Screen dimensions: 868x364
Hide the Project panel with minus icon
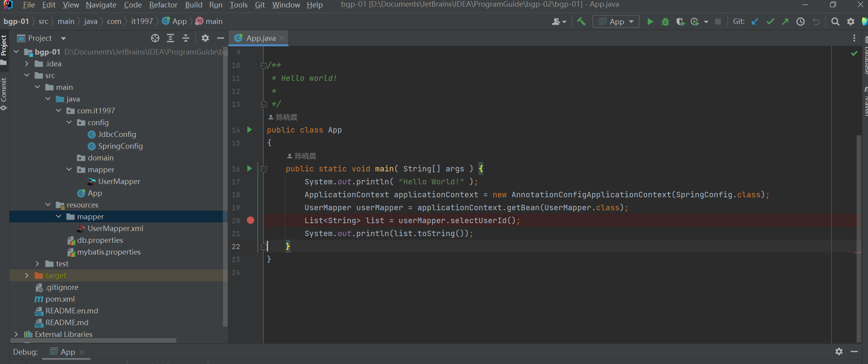click(x=221, y=38)
